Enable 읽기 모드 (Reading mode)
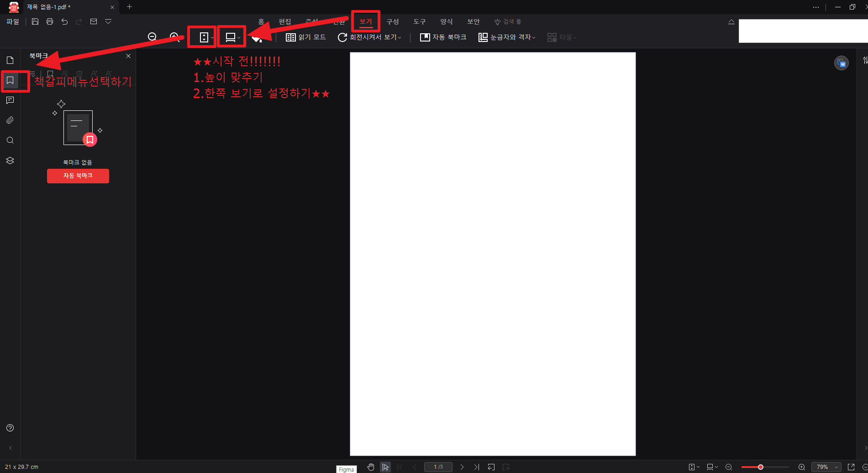 [305, 37]
